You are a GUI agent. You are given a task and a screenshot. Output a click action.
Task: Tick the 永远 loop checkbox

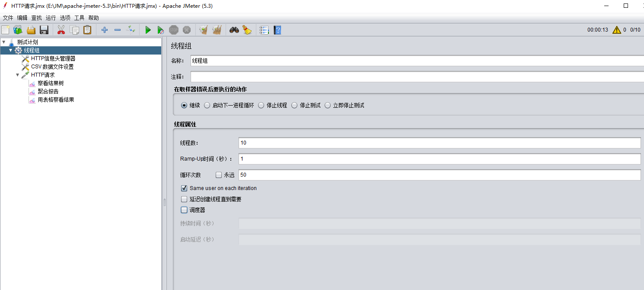pos(219,175)
